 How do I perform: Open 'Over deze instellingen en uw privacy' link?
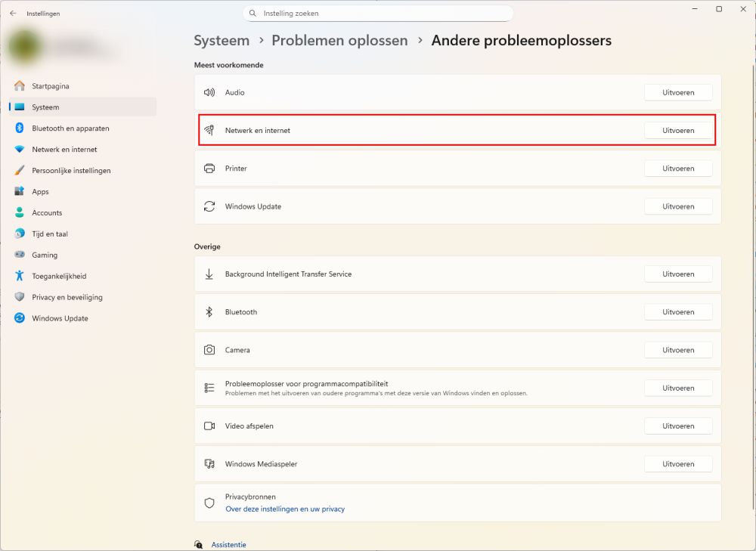(285, 509)
